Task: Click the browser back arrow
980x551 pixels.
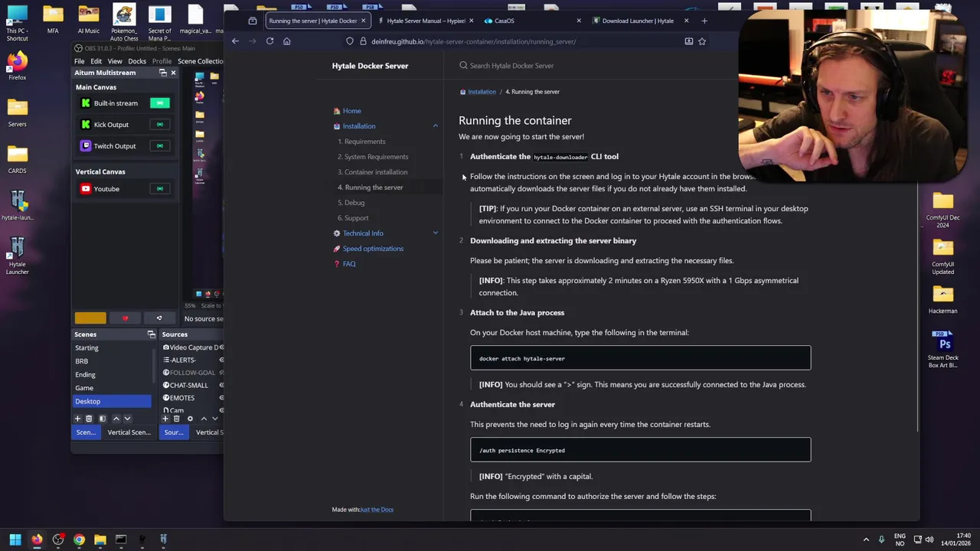Action: (235, 41)
